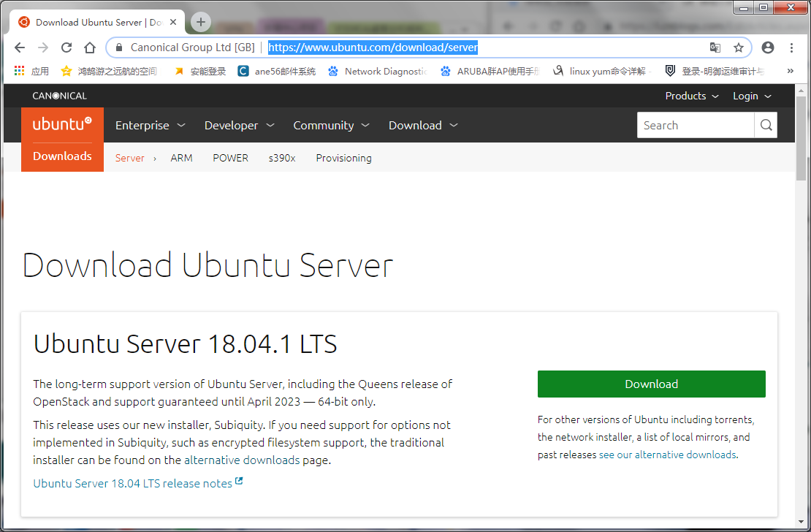This screenshot has height=532, width=811.
Task: Open the alternative downloads link in the paragraph
Action: click(x=242, y=460)
